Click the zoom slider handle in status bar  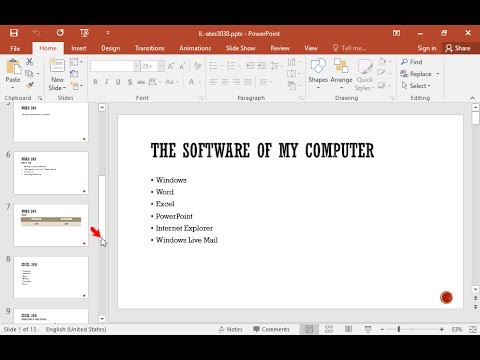pos(399,329)
